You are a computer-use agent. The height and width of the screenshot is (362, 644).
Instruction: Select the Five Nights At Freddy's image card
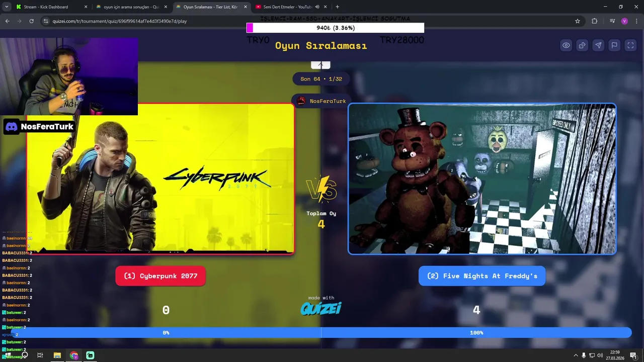click(482, 179)
